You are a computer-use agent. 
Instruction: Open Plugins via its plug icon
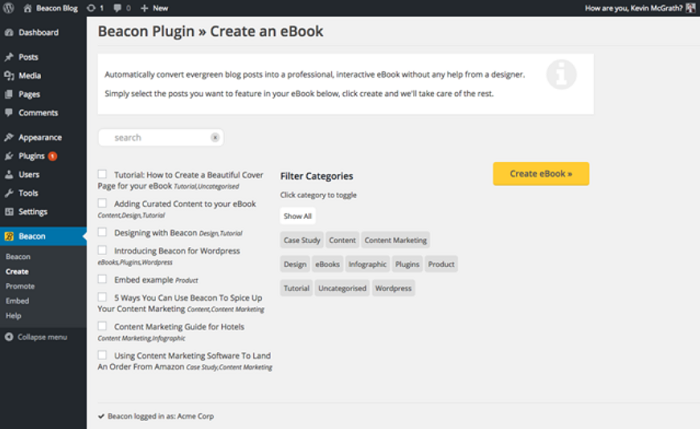tap(9, 156)
